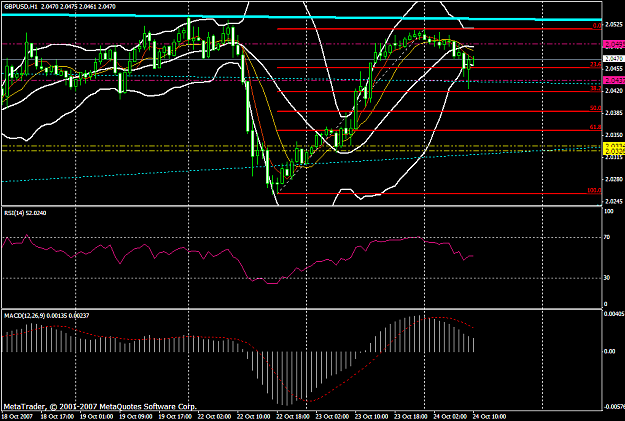Click the 23 Oct 02:00 time label

332,417
